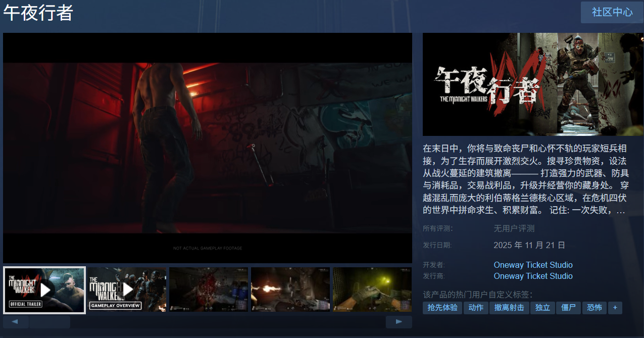
Task: Open the publisher's Oneway Ticket Studio link
Action: (533, 276)
